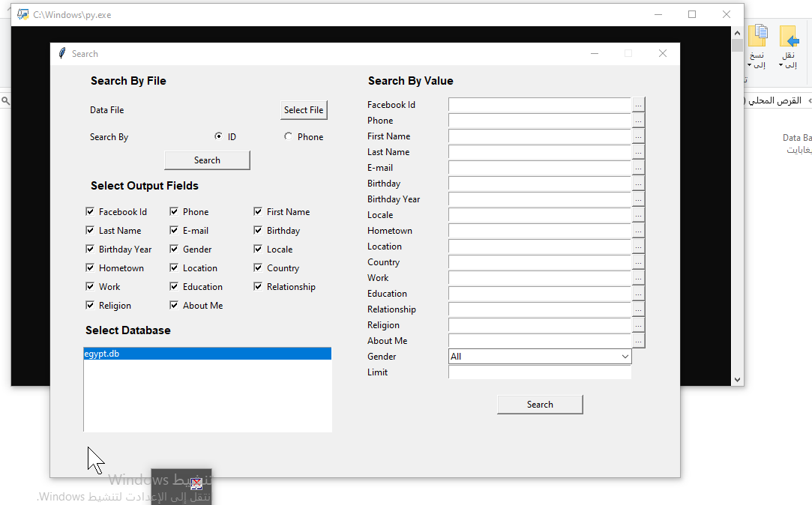The width and height of the screenshot is (812, 505).
Task: Open the Gender dropdown showing All
Action: (540, 357)
